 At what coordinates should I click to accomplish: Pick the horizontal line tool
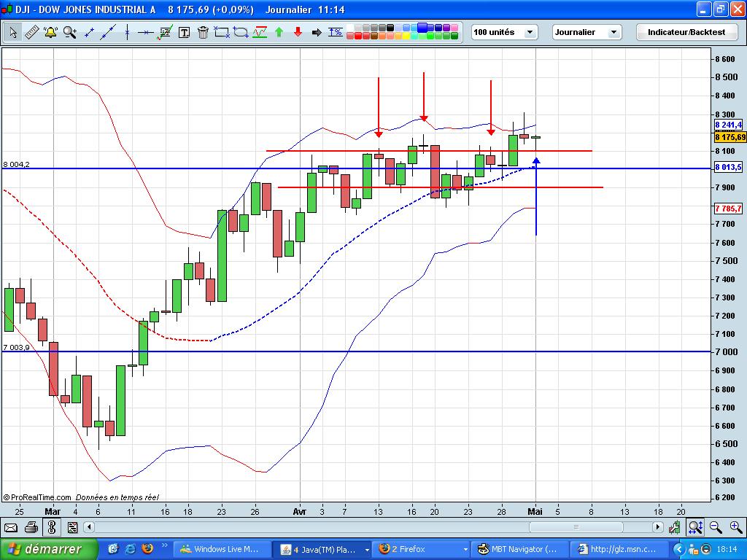point(145,32)
